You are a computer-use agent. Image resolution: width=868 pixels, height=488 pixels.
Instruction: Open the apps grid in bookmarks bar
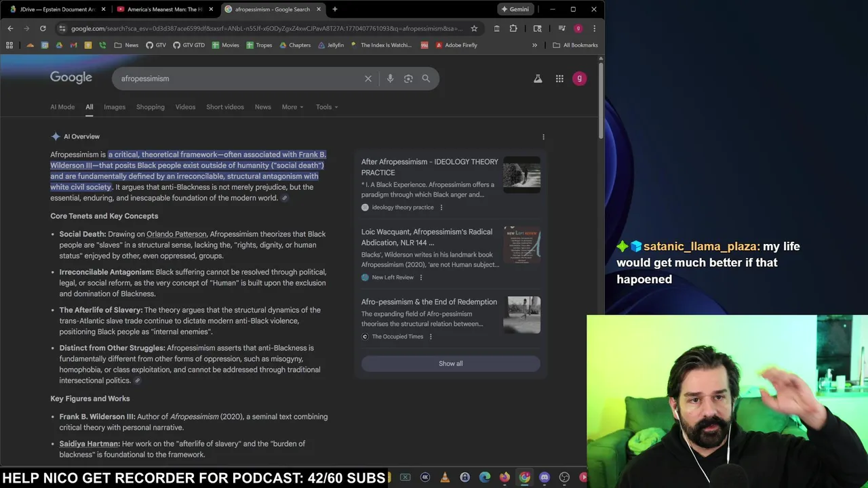tap(9, 45)
